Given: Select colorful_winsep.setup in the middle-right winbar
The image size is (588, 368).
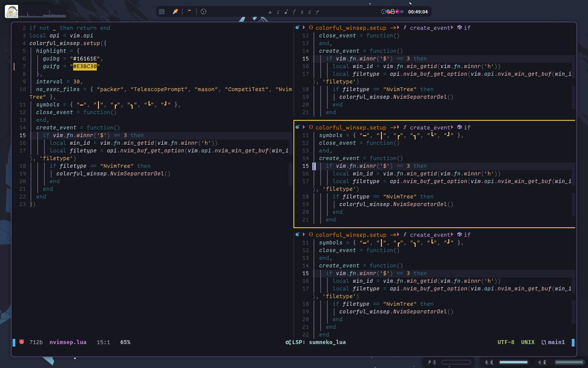Looking at the screenshot, I should 351,128.
